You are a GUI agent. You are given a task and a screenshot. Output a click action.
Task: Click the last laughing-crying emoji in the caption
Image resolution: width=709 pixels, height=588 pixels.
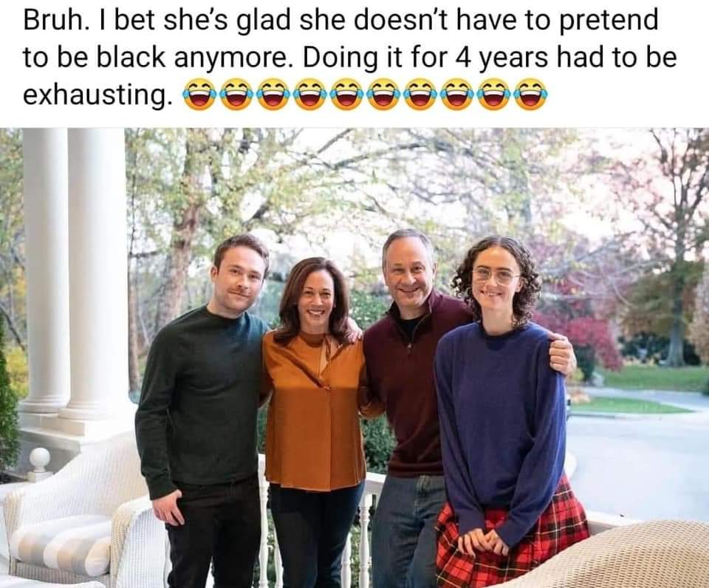click(530, 94)
